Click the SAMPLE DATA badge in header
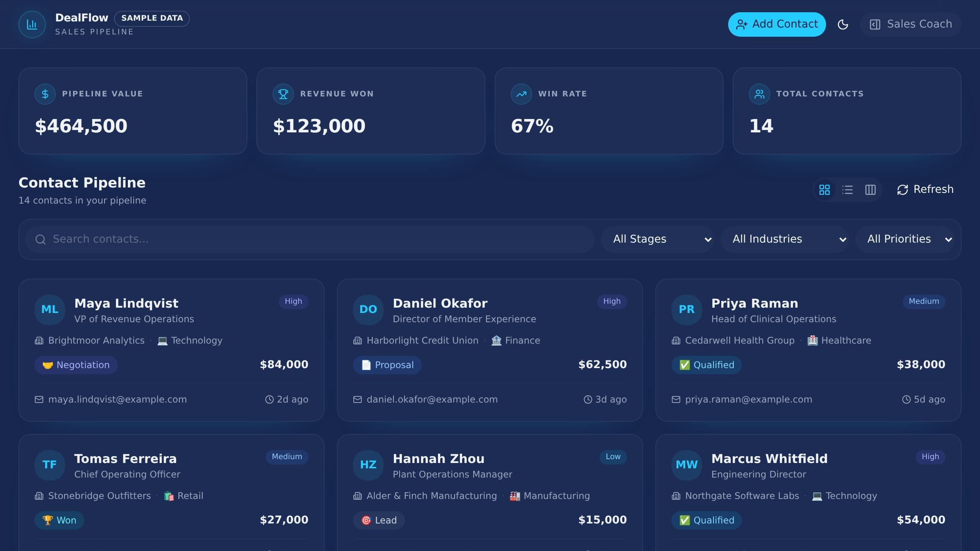Image resolution: width=980 pixels, height=551 pixels. [x=152, y=18]
